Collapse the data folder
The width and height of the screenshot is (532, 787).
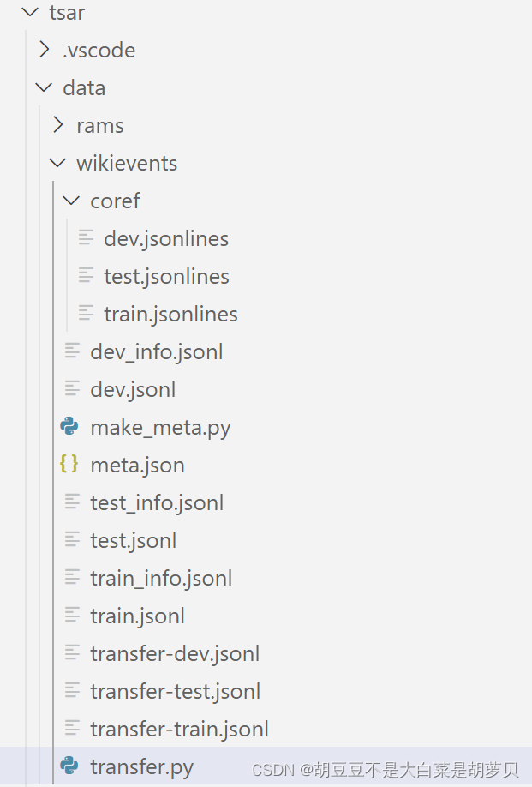coord(44,87)
